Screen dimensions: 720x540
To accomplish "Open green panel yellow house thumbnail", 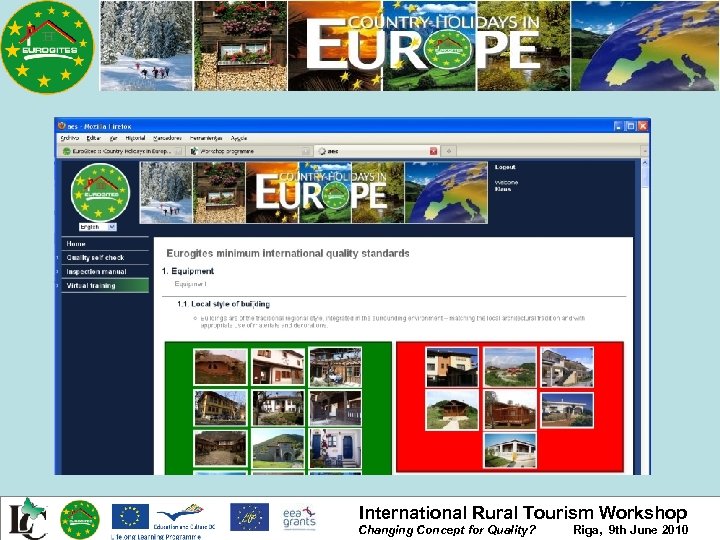I will pyautogui.click(x=220, y=408).
